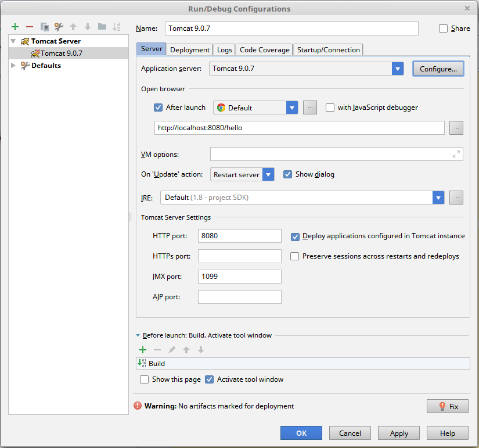Open URL chooser ellipsis button
The height and width of the screenshot is (448, 479).
coord(456,128)
